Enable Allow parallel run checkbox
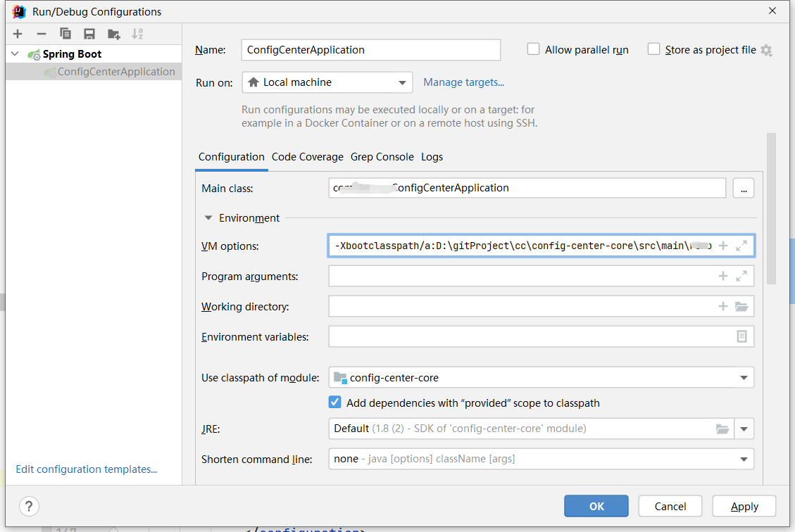 [533, 49]
